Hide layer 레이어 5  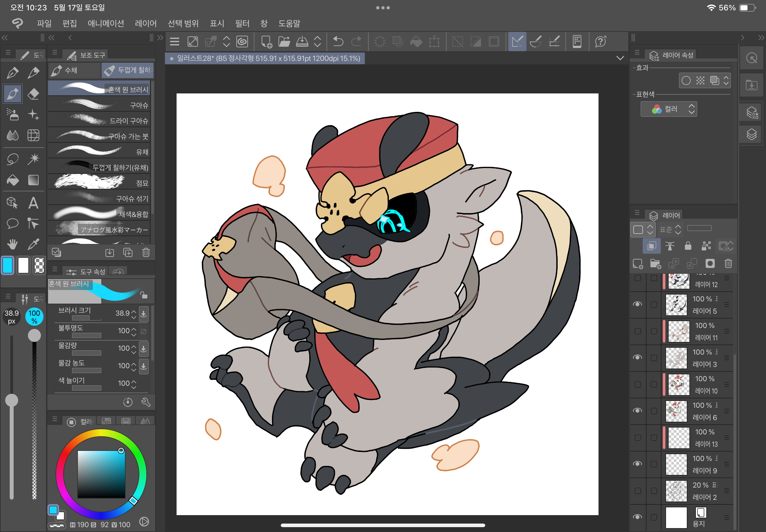point(637,304)
